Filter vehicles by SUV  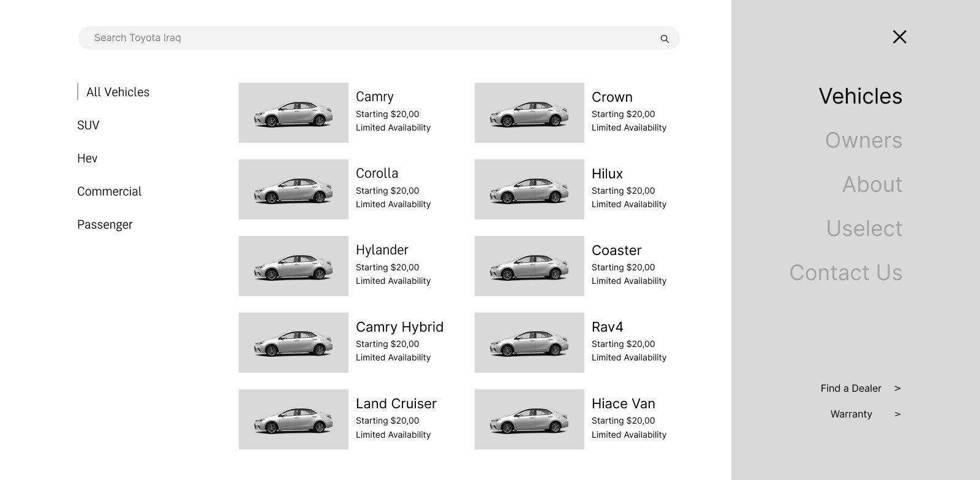88,125
